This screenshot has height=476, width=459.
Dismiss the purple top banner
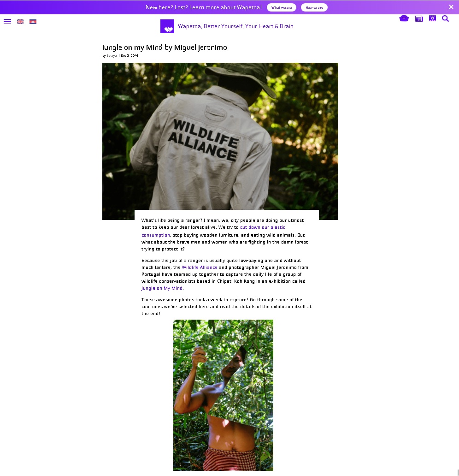click(451, 7)
